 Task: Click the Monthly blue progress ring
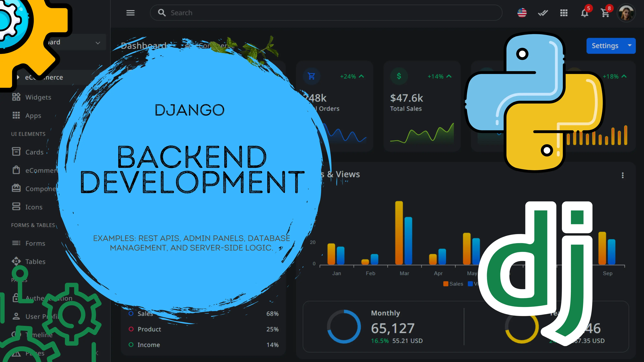pos(344,327)
